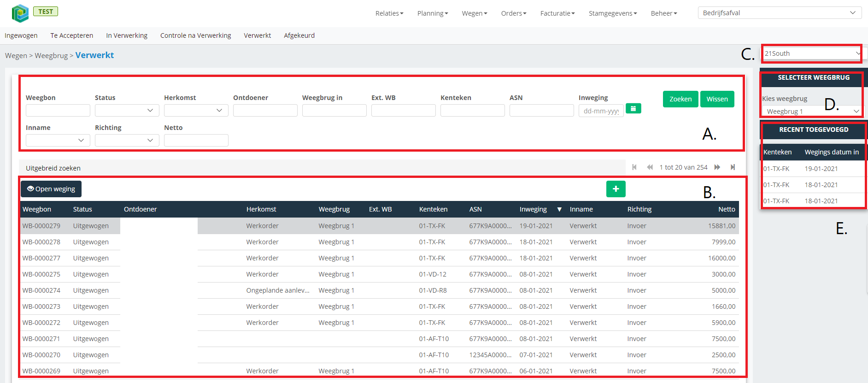Click the Weegbrug breadcrumb link
Screen dimensions: 868x383
tap(51, 56)
